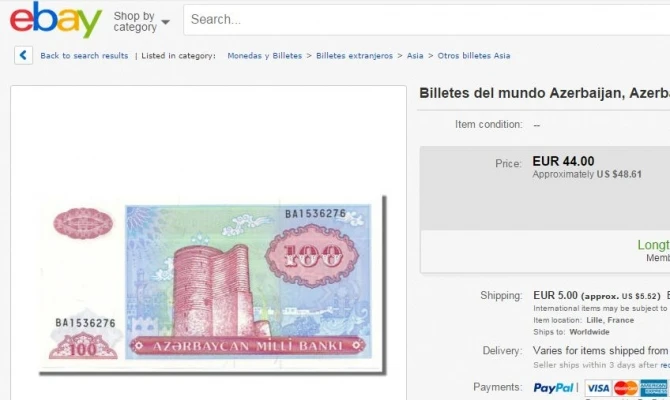Image resolution: width=670 pixels, height=400 pixels.
Task: Select the PayPal payment icon
Action: point(553,388)
